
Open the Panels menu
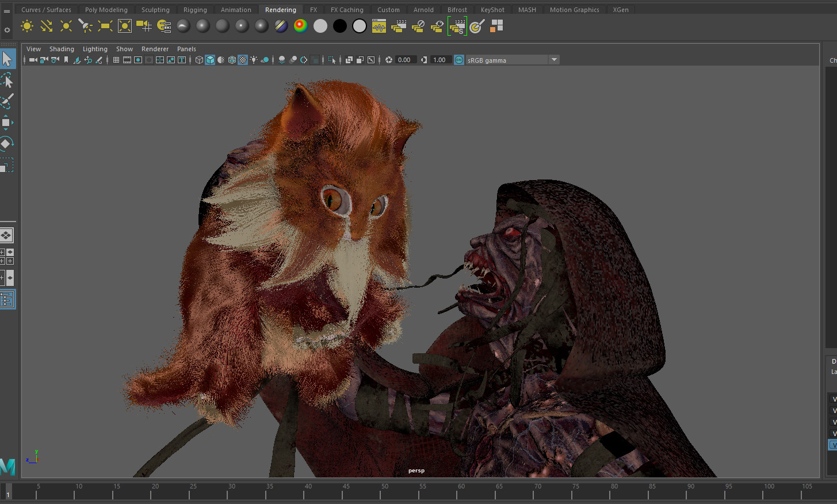[x=186, y=49]
